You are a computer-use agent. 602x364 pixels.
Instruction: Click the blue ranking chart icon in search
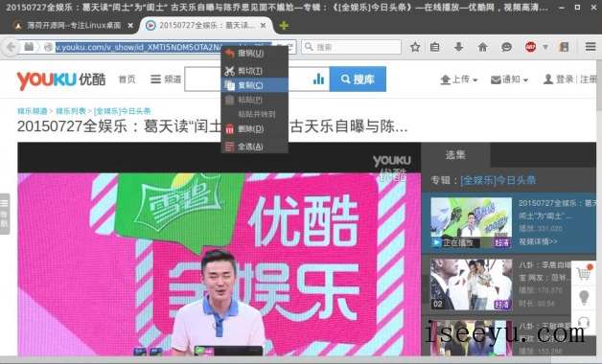(318, 79)
